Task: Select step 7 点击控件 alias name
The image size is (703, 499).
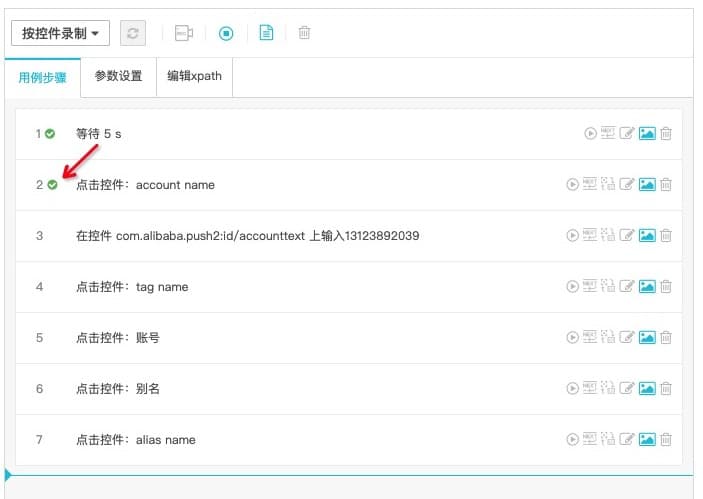Action: point(135,440)
